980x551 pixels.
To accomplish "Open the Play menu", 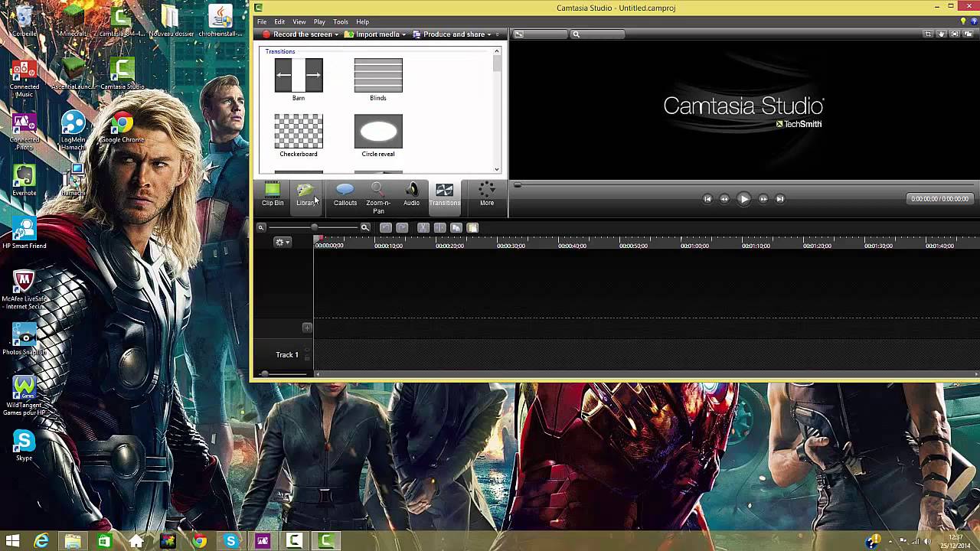I will tap(319, 21).
